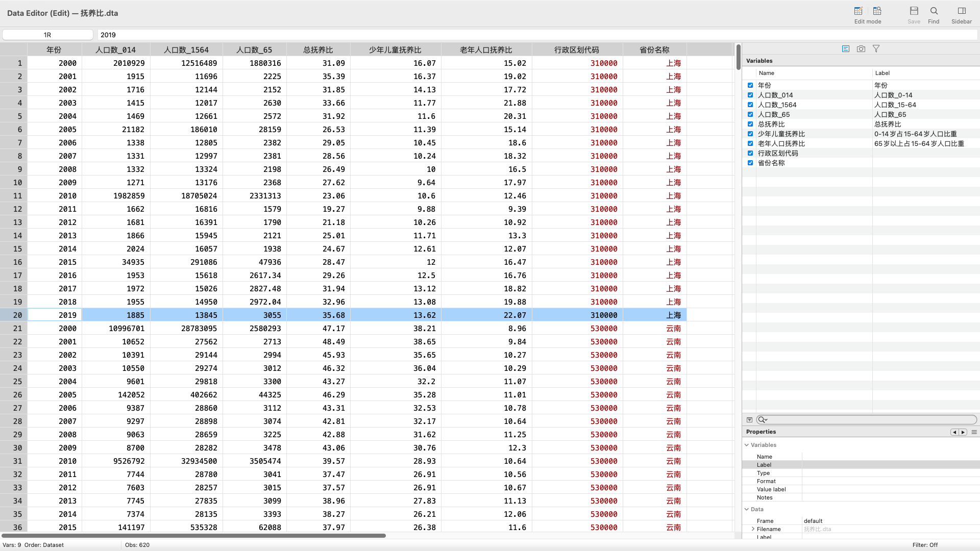Collapse the Data properties section
The width and height of the screenshot is (980, 551).
tap(747, 509)
